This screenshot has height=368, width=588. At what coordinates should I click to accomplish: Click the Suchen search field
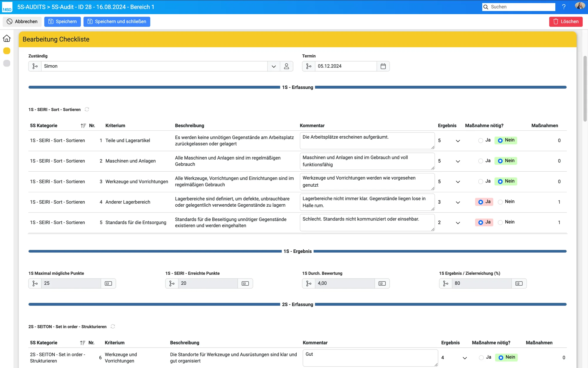[x=519, y=7]
